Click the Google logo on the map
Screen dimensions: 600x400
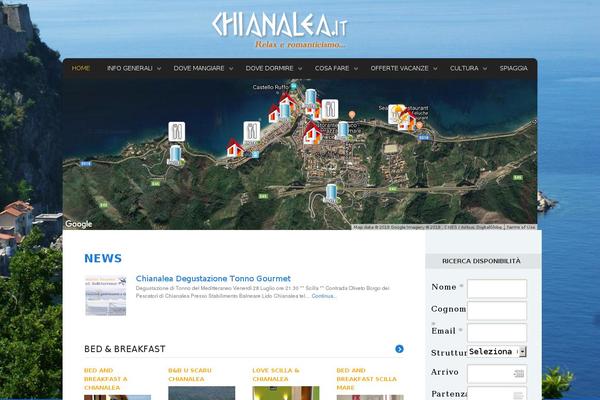pyautogui.click(x=78, y=224)
